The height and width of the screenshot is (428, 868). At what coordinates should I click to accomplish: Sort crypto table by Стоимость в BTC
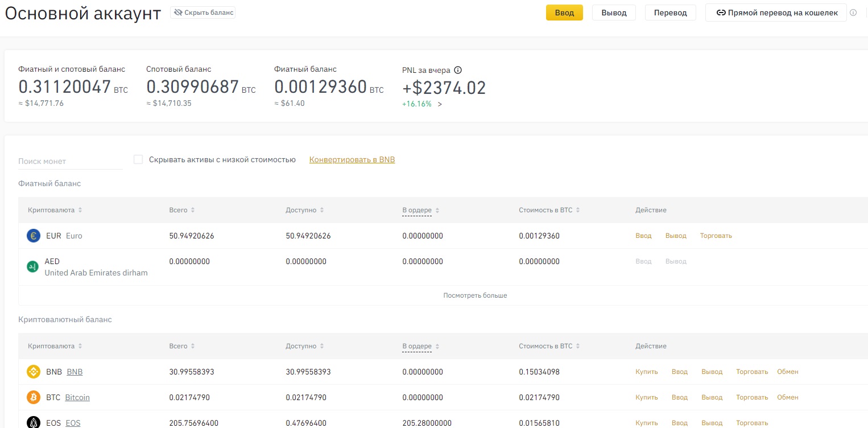click(578, 346)
